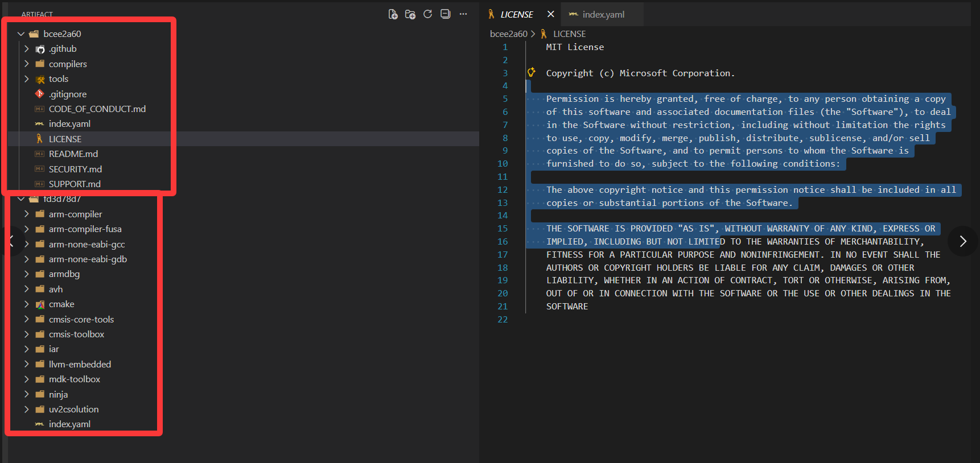Collapse the bcee2a60 root folder
Viewport: 980px width, 463px height.
21,34
